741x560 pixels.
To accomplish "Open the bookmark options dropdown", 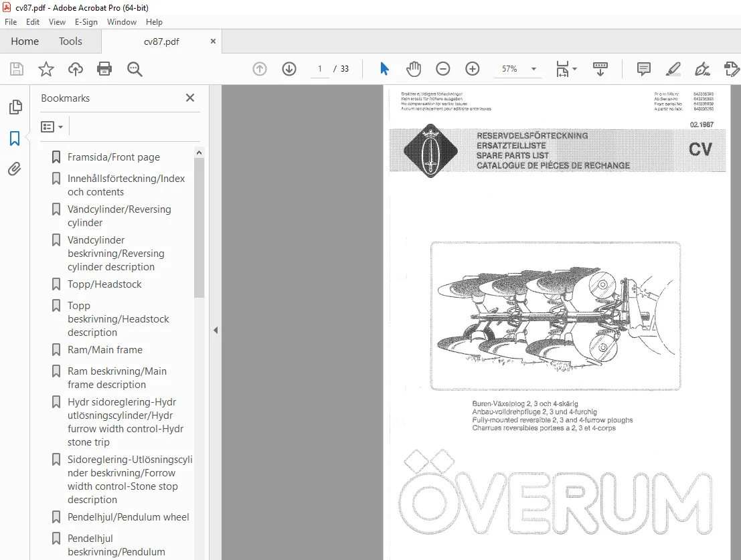I will (x=52, y=126).
